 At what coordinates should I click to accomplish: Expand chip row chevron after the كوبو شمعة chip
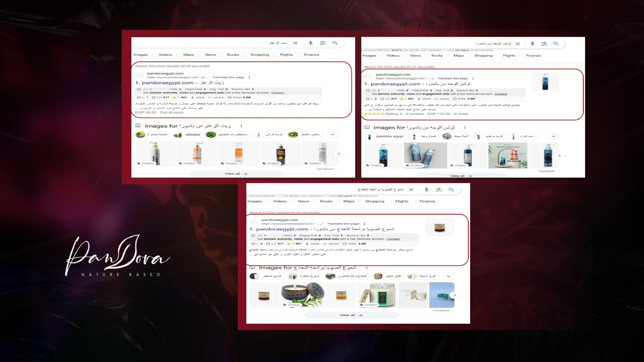click(x=449, y=276)
